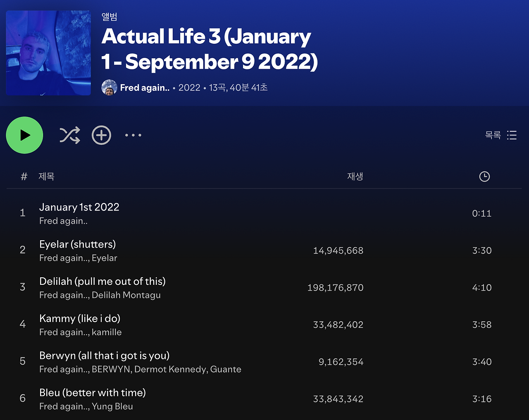This screenshot has height=420, width=529.
Task: Select the track Kammy (like i do)
Action: point(80,319)
